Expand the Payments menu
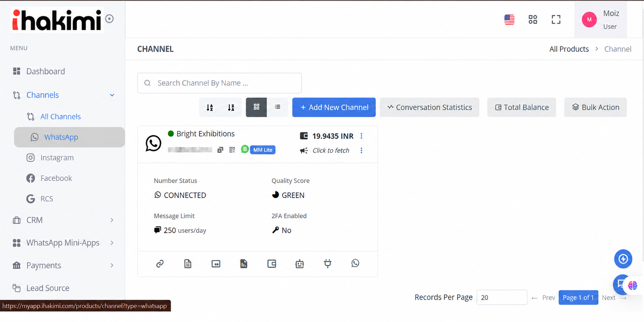This screenshot has width=644, height=322. (x=112, y=265)
